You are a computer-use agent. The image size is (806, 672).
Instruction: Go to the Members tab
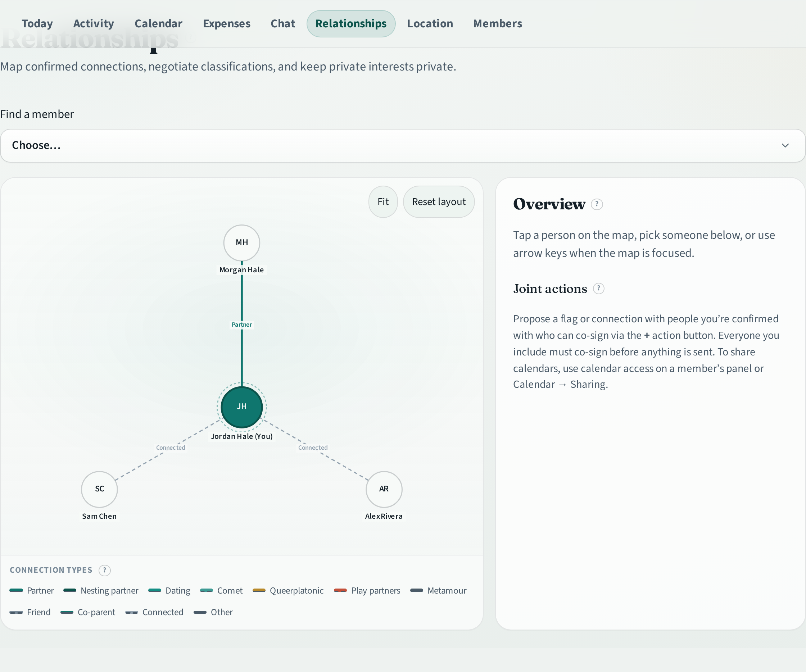(x=497, y=24)
